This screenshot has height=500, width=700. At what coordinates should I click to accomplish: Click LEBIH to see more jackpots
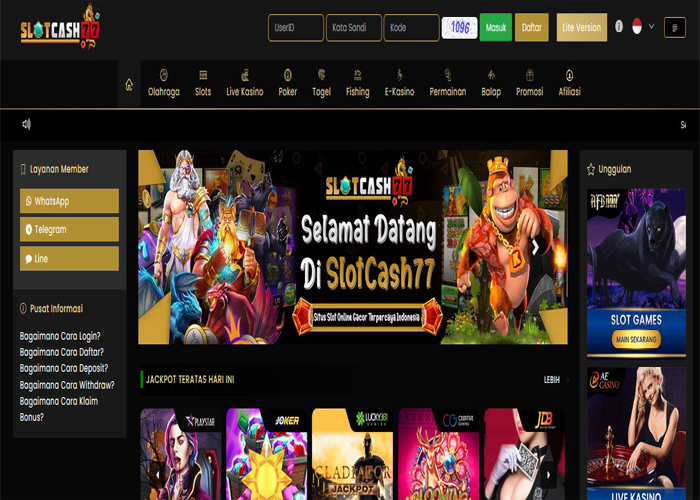point(552,379)
